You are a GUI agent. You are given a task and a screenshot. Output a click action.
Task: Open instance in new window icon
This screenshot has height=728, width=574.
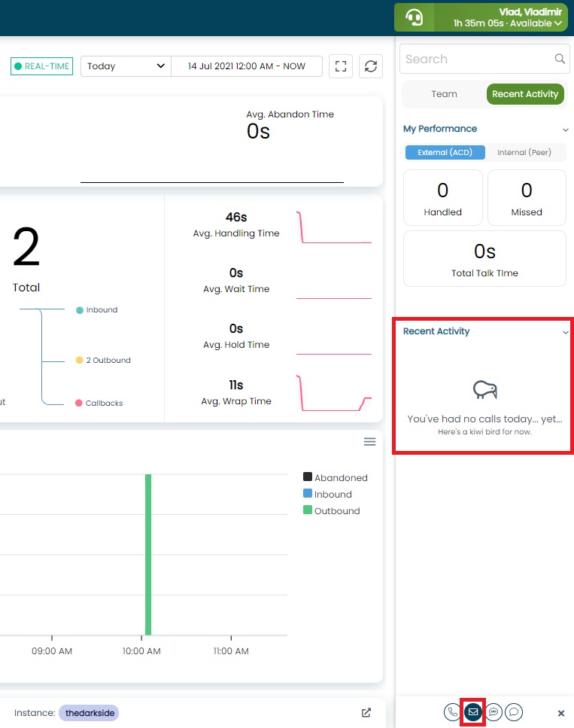[366, 712]
